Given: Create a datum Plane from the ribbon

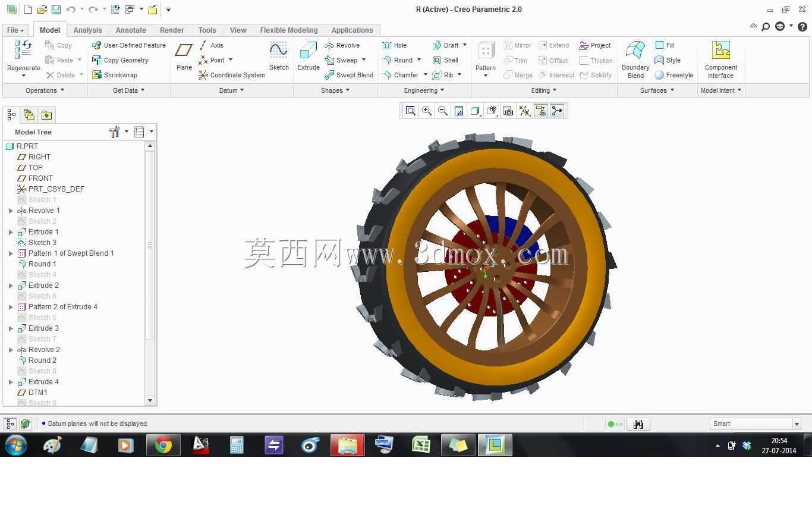Looking at the screenshot, I should point(184,57).
